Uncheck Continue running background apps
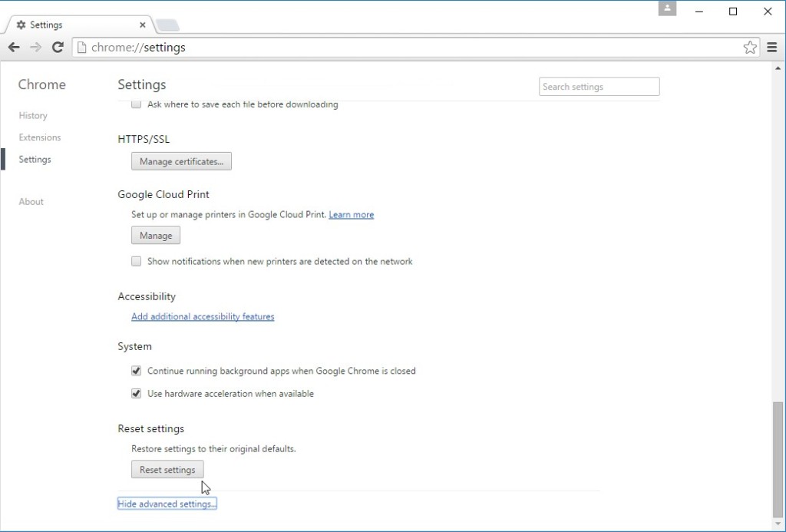The width and height of the screenshot is (786, 532). pyautogui.click(x=136, y=371)
